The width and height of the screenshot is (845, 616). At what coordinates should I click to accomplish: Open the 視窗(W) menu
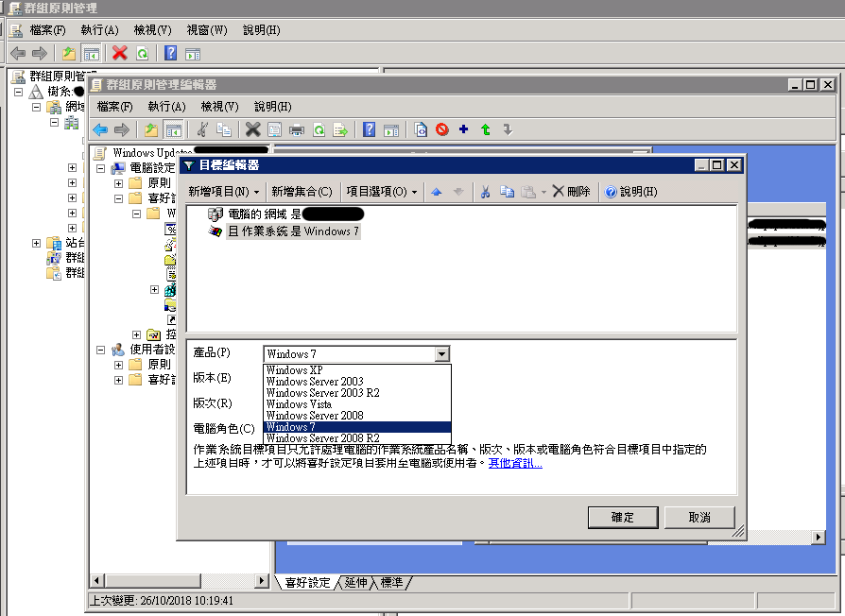(x=207, y=30)
